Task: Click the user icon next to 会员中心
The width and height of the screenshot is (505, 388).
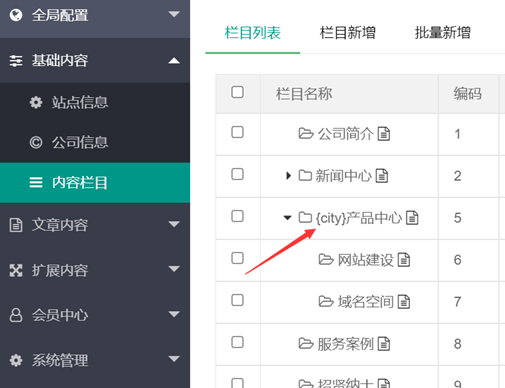Action: pos(16,315)
